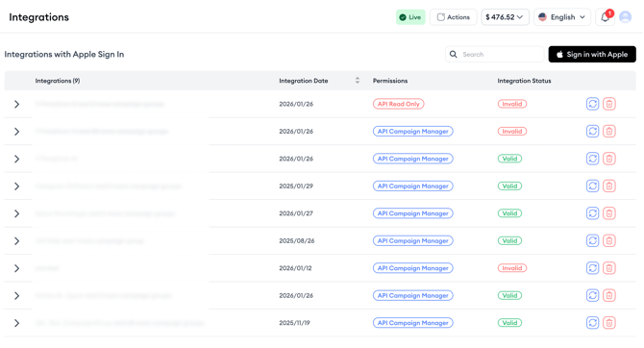Refresh the invalid Campaign Manager integration from 2026/01/26

tap(592, 132)
